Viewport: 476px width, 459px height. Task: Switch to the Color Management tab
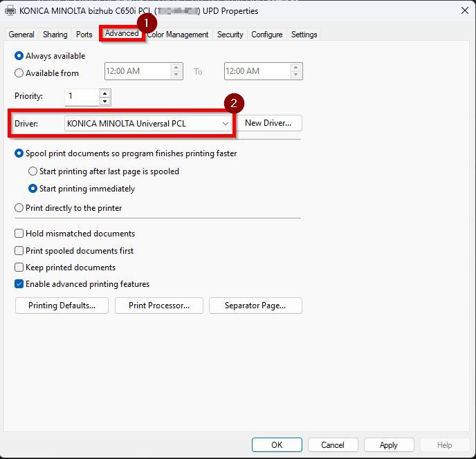pyautogui.click(x=178, y=35)
